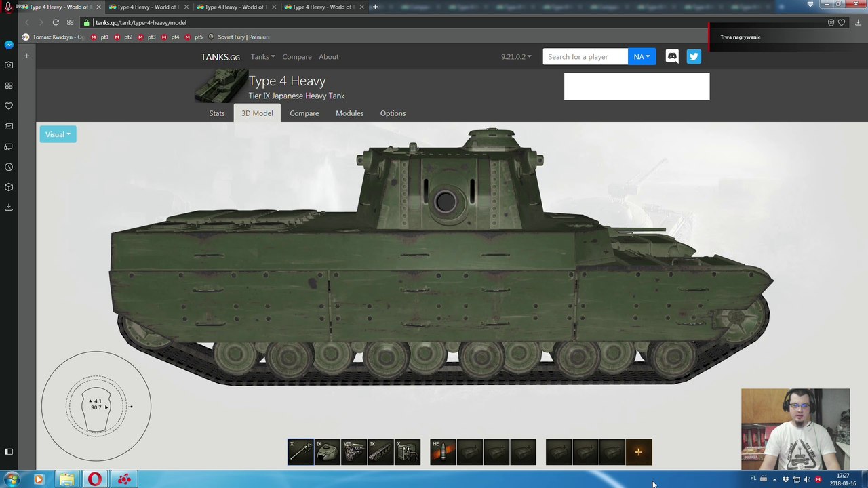The height and width of the screenshot is (488, 868).
Task: Open the About page link
Action: pos(329,57)
